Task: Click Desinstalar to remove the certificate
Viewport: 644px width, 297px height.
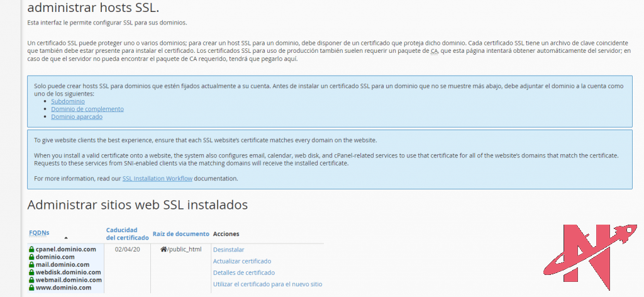Action: tap(228, 249)
